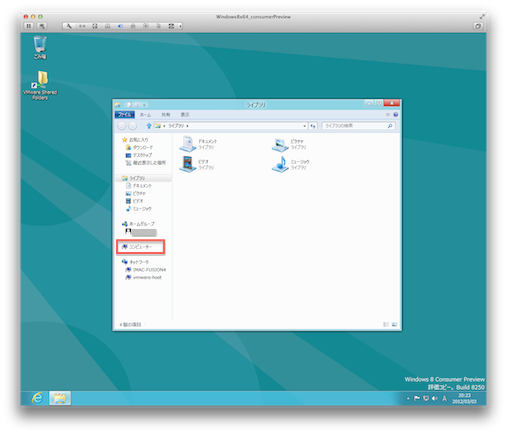Pause the virtual machine from VMware toolbar
The width and height of the screenshot is (507, 434).
29,26
